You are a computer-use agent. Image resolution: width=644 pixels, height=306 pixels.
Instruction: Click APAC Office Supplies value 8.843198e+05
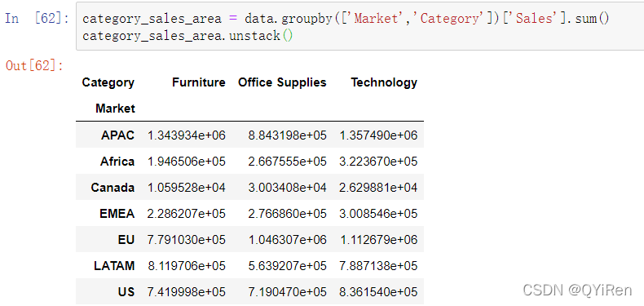pos(288,135)
